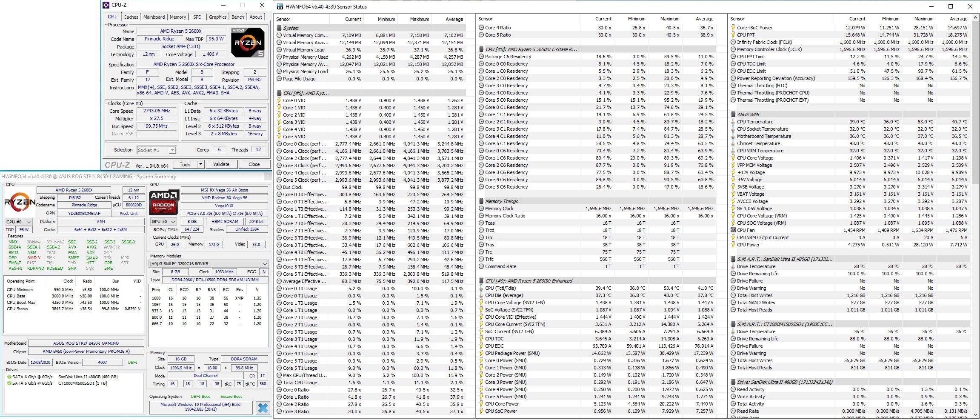Click the AMD Radeon Graphics logo
This screenshot has height=420, width=980.
(x=164, y=202)
